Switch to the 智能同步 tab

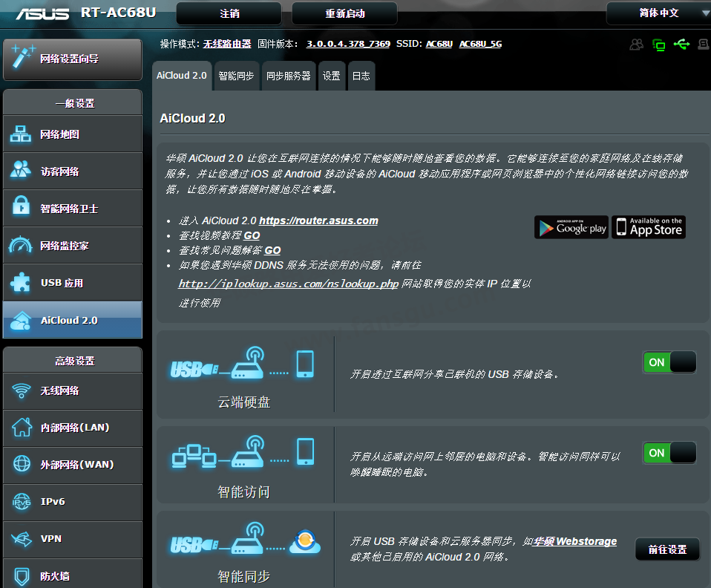pos(236,76)
